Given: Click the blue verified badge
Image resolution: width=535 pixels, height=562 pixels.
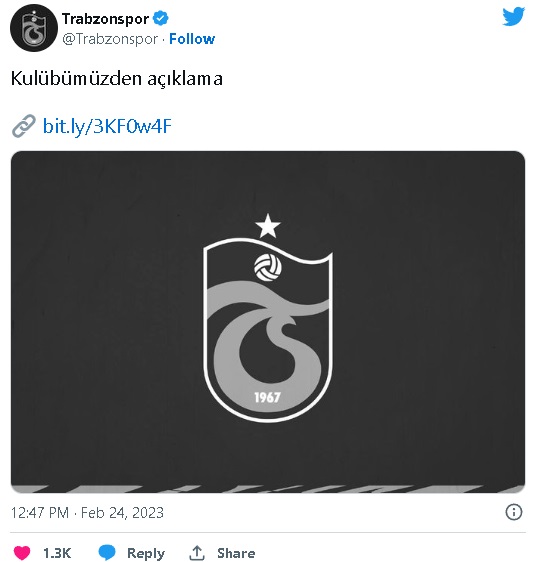Looking at the screenshot, I should tap(161, 18).
